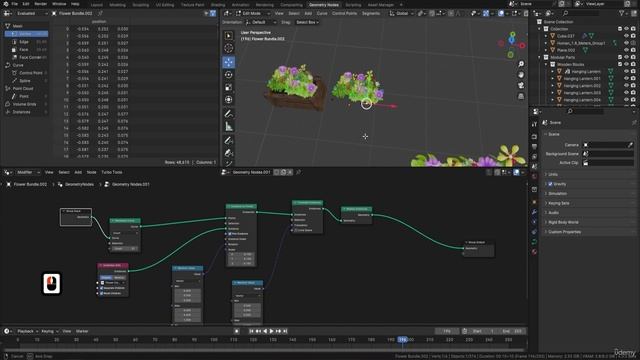640x360 pixels.
Task: Click the pin icon in node editor header
Action: pyautogui.click(x=298, y=172)
